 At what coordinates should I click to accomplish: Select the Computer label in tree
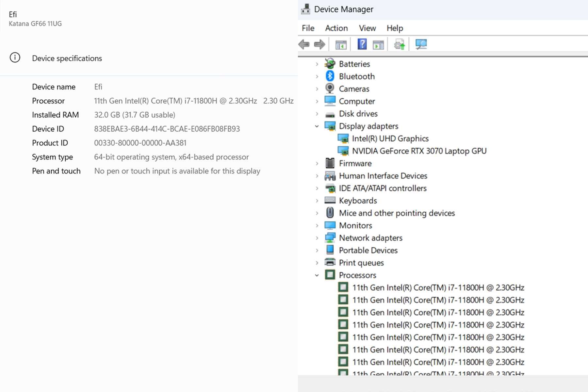tap(357, 101)
